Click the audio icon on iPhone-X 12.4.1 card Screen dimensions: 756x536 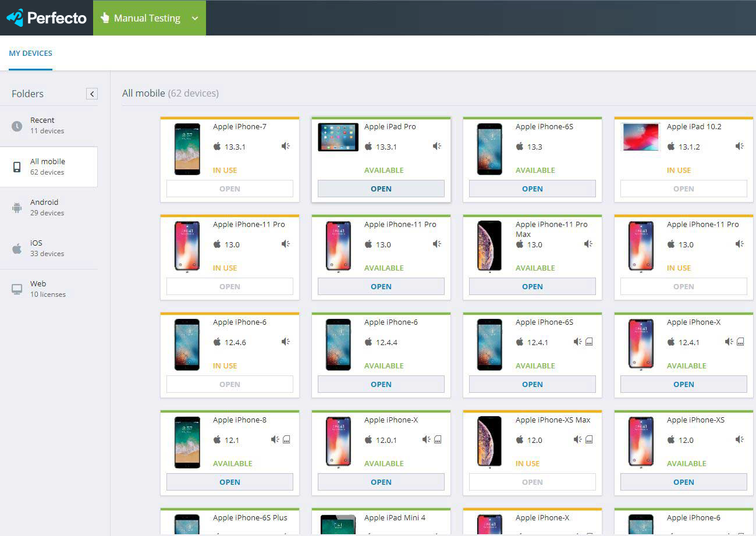coord(729,342)
